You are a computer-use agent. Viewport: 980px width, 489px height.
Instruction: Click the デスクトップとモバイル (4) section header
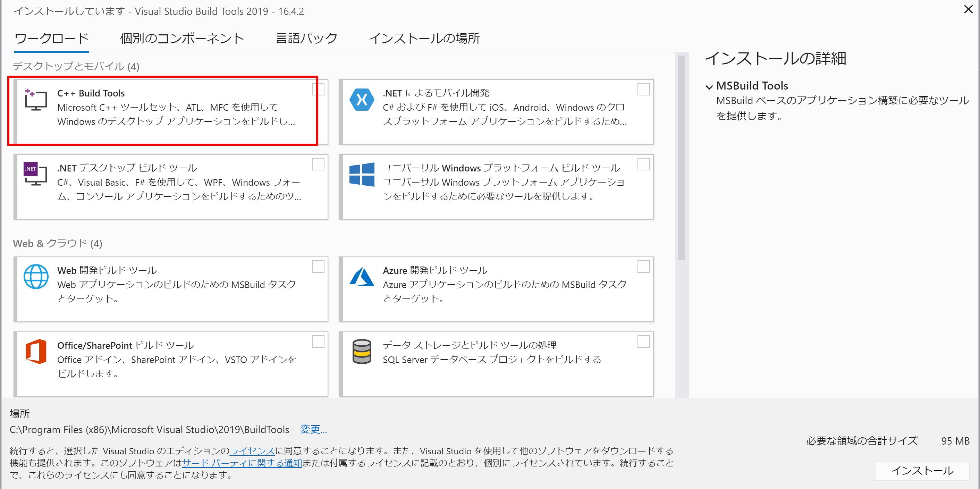pyautogui.click(x=76, y=67)
